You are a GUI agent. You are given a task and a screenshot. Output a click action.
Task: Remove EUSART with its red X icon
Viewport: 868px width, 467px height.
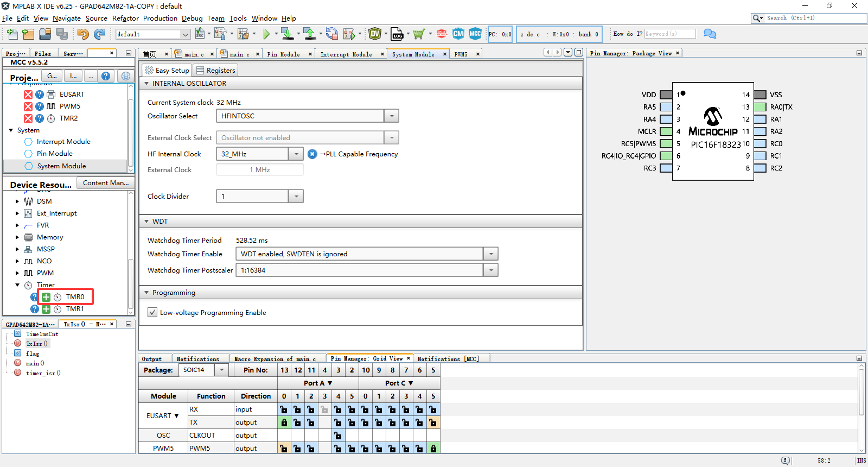click(x=28, y=94)
